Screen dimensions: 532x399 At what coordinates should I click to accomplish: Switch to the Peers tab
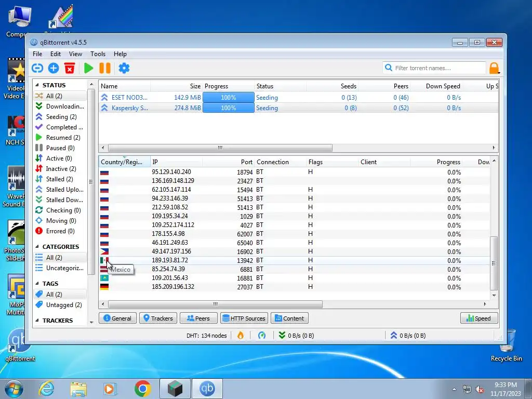(198, 318)
